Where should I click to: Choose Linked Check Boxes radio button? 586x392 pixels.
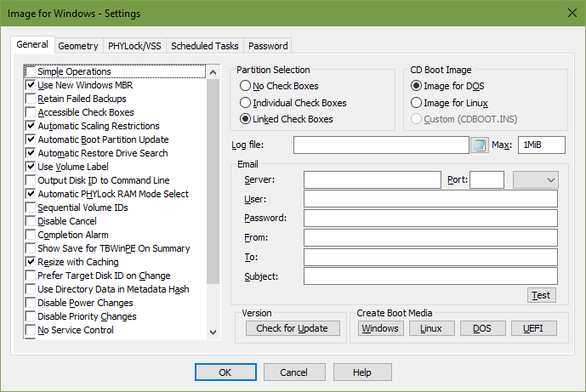pyautogui.click(x=245, y=119)
